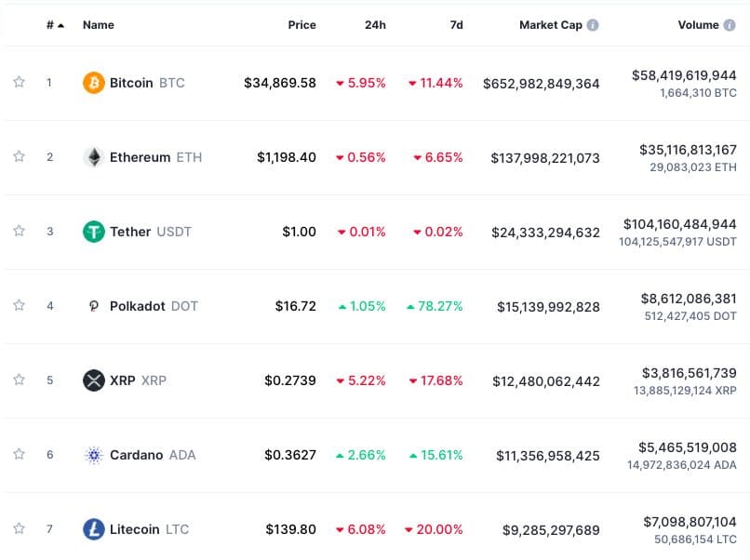Star Bitcoin to add to watchlist
Viewport: 750px width, 560px height.
pyautogui.click(x=20, y=82)
